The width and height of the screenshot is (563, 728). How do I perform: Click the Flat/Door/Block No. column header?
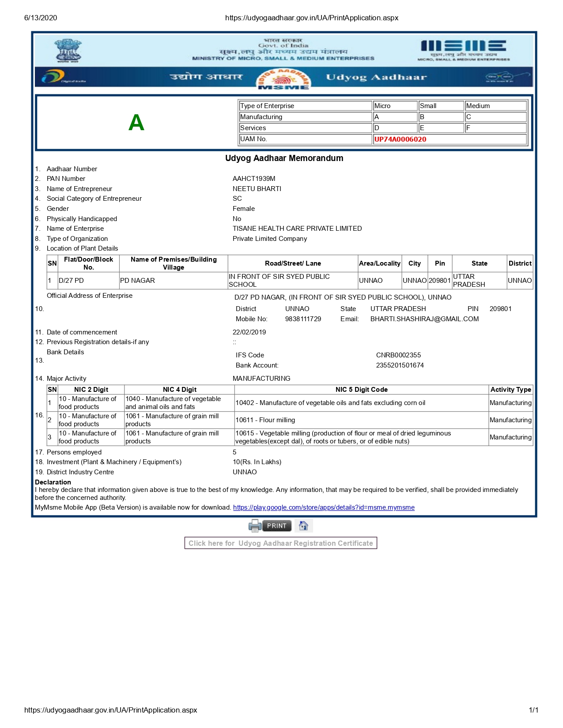tap(88, 263)
